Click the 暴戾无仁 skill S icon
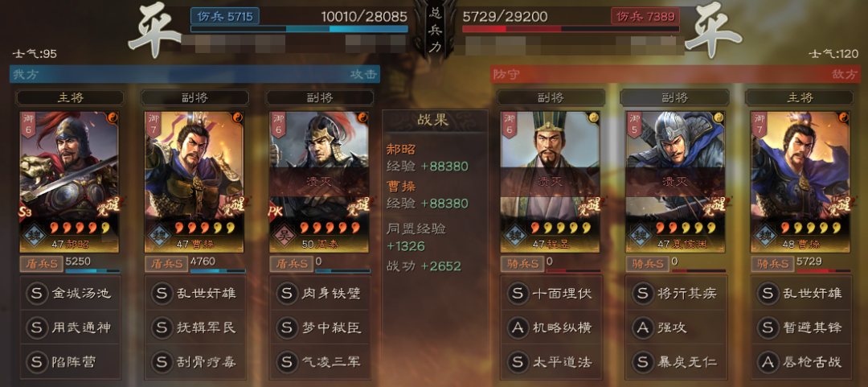 click(643, 361)
